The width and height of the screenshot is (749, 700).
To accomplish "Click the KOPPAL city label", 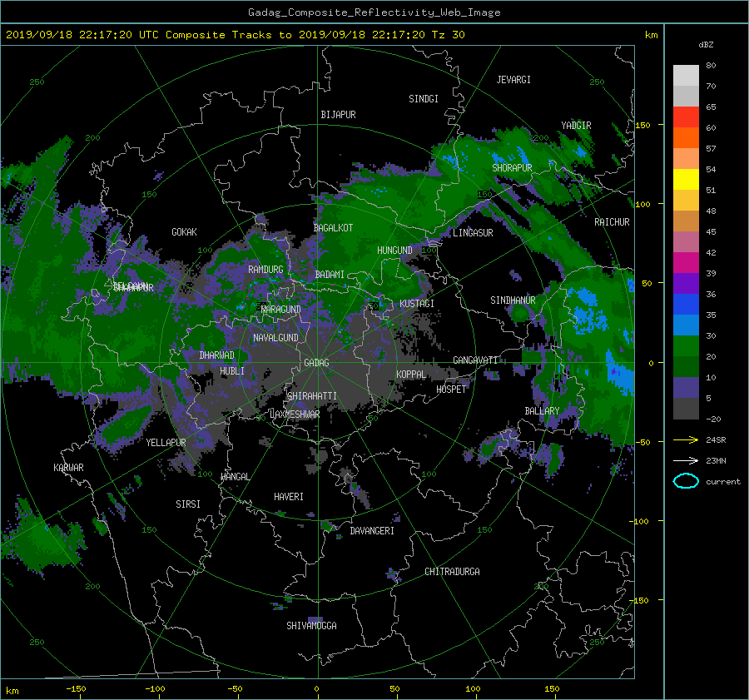I will pyautogui.click(x=411, y=374).
